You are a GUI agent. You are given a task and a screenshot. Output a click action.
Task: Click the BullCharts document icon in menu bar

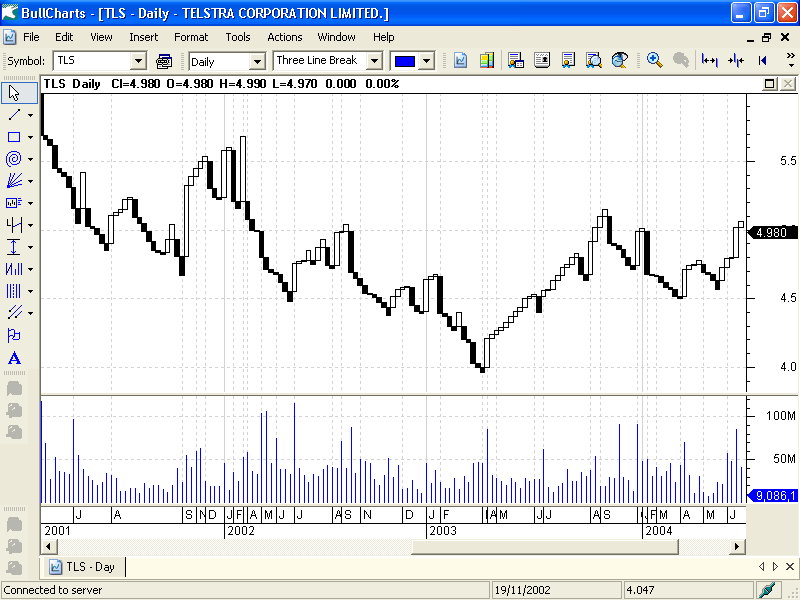tap(10, 37)
